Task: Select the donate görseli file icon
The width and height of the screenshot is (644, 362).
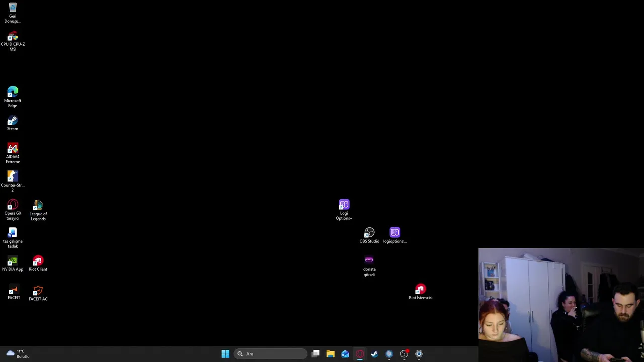Action: coord(369,266)
